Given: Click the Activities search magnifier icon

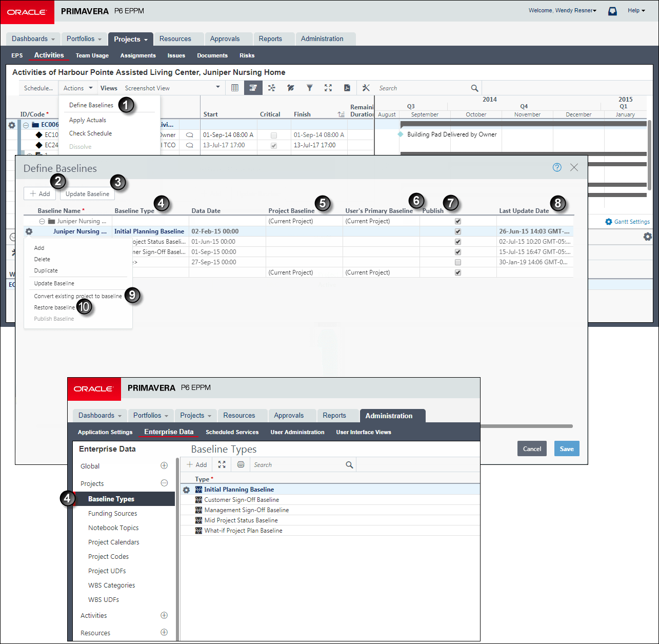Looking at the screenshot, I should coord(474,88).
